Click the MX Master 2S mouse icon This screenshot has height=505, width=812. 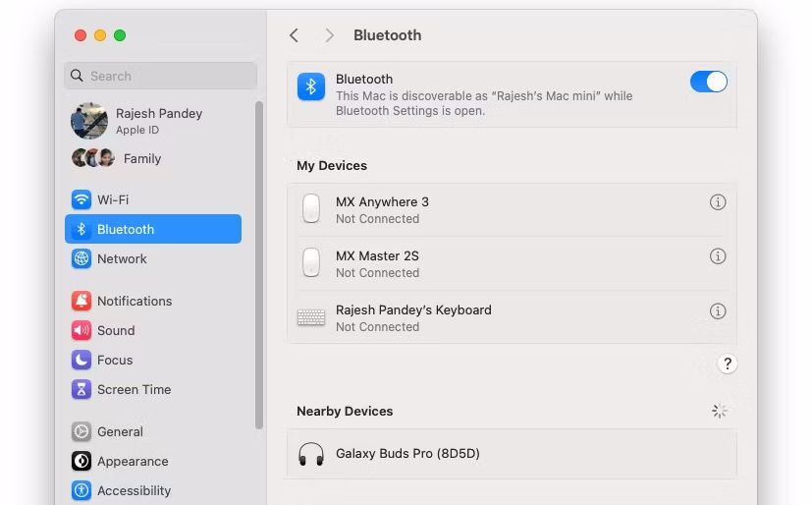(x=311, y=262)
